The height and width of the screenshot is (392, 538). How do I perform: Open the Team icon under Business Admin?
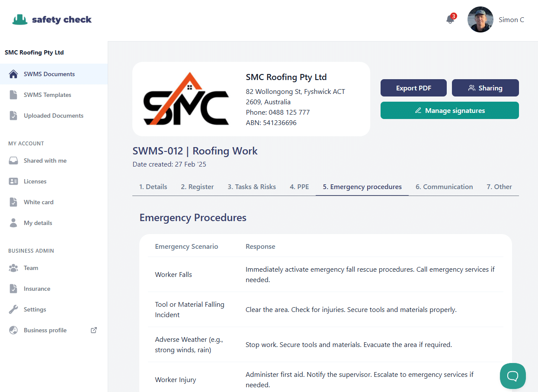(x=14, y=268)
